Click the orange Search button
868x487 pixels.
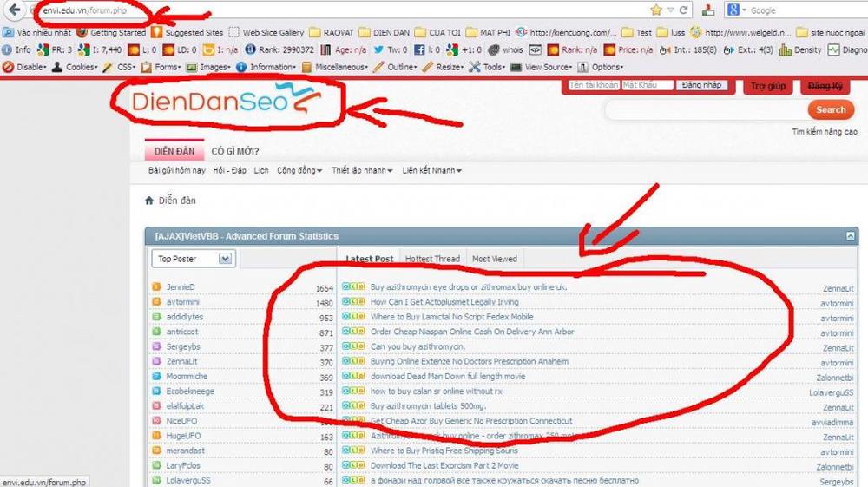[831, 109]
